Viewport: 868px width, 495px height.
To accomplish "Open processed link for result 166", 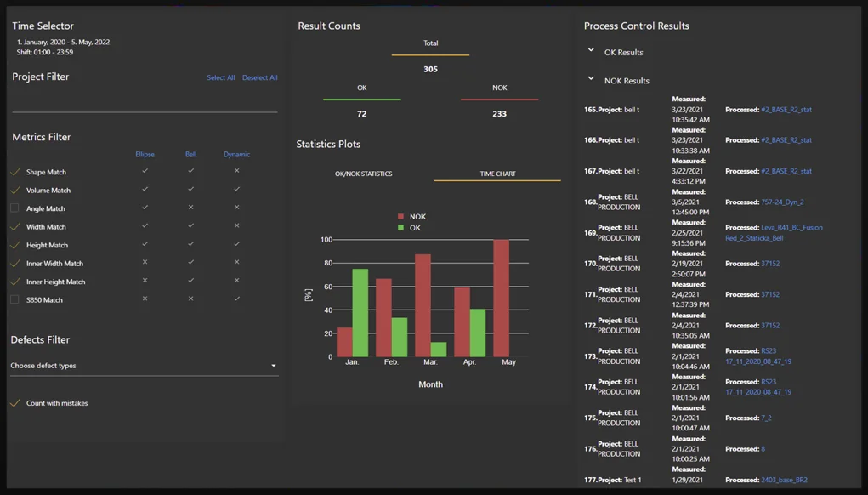I will tap(786, 140).
